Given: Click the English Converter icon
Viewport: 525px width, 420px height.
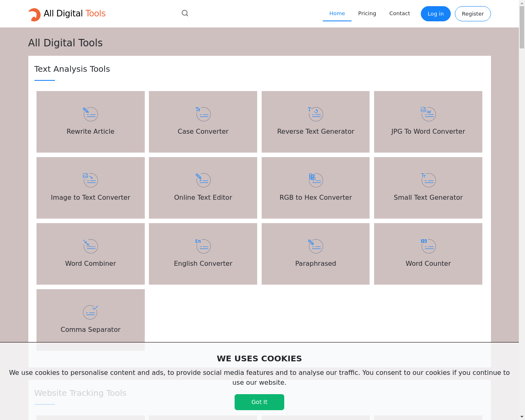Looking at the screenshot, I should [203, 246].
